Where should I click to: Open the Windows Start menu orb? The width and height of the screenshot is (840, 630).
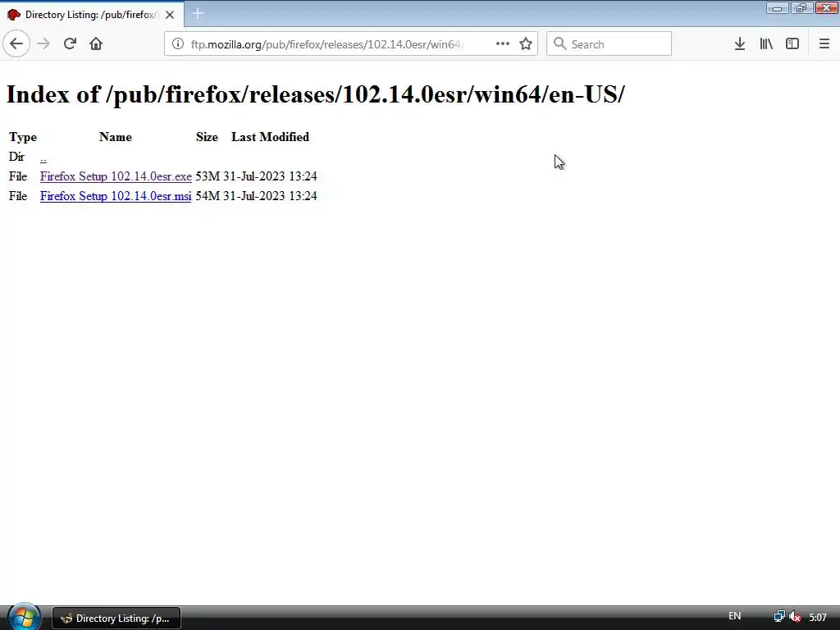(24, 618)
